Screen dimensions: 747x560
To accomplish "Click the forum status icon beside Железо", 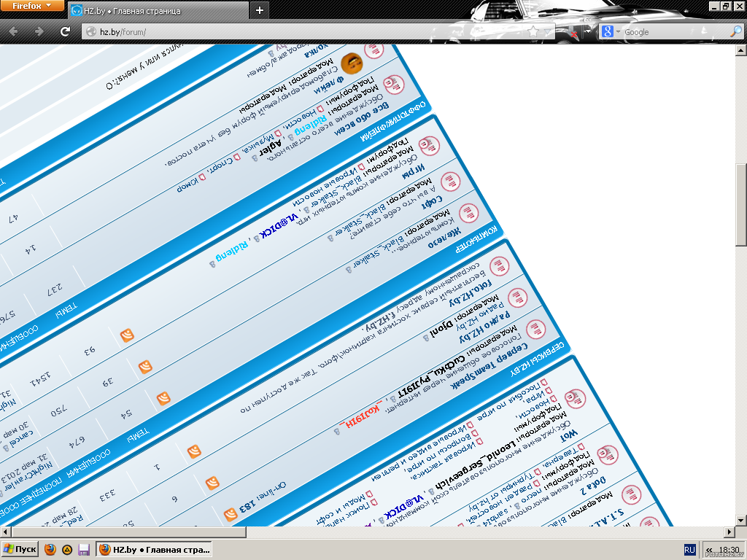I will (468, 213).
